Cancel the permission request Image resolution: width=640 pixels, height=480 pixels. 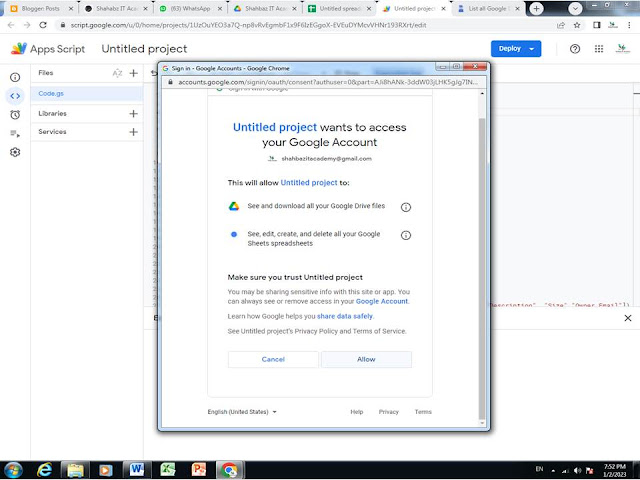click(273, 359)
